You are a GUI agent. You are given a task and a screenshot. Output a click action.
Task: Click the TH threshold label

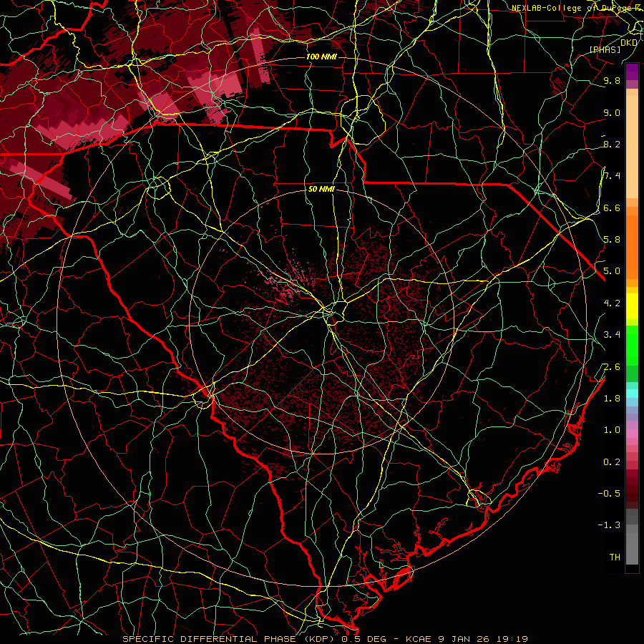coord(615,557)
